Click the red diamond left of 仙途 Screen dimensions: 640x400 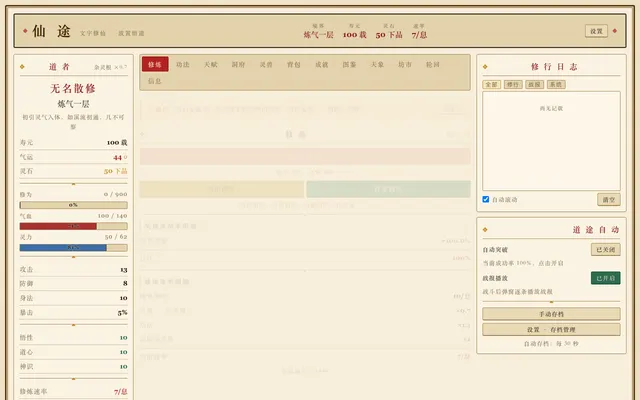[x=25, y=31]
